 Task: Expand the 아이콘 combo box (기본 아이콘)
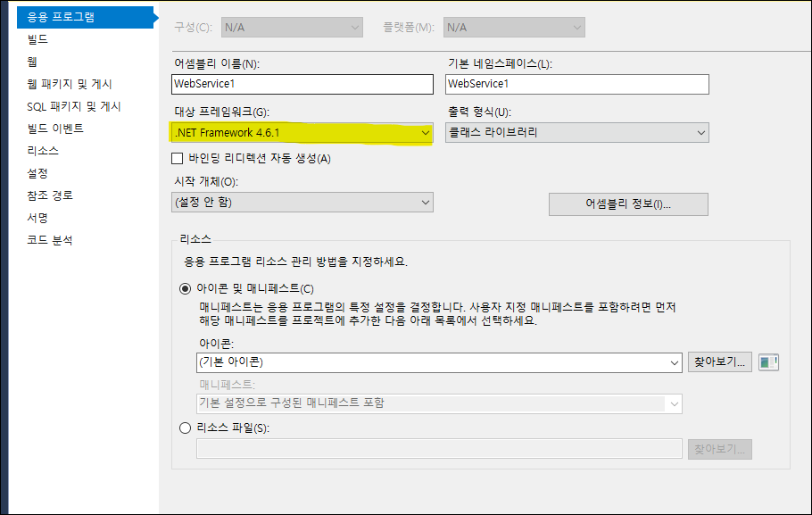(x=438, y=362)
